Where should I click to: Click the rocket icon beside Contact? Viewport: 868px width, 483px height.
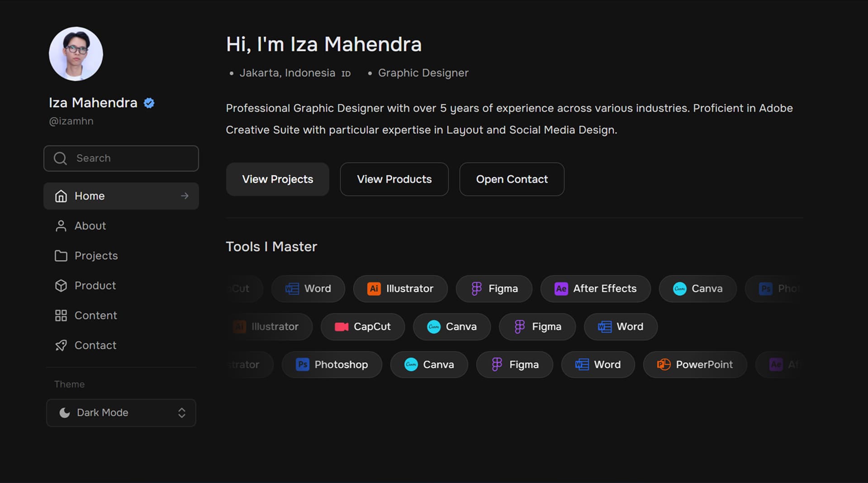(x=61, y=345)
